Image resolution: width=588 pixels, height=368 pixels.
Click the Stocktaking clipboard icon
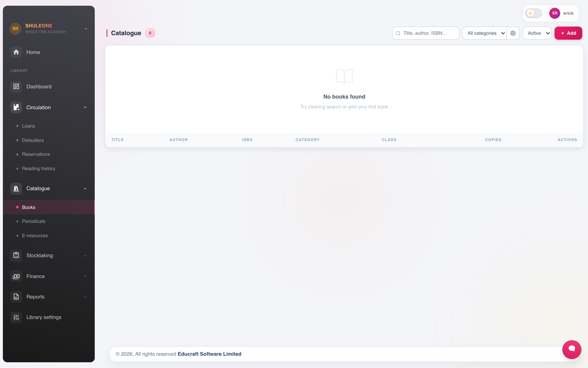tap(16, 256)
